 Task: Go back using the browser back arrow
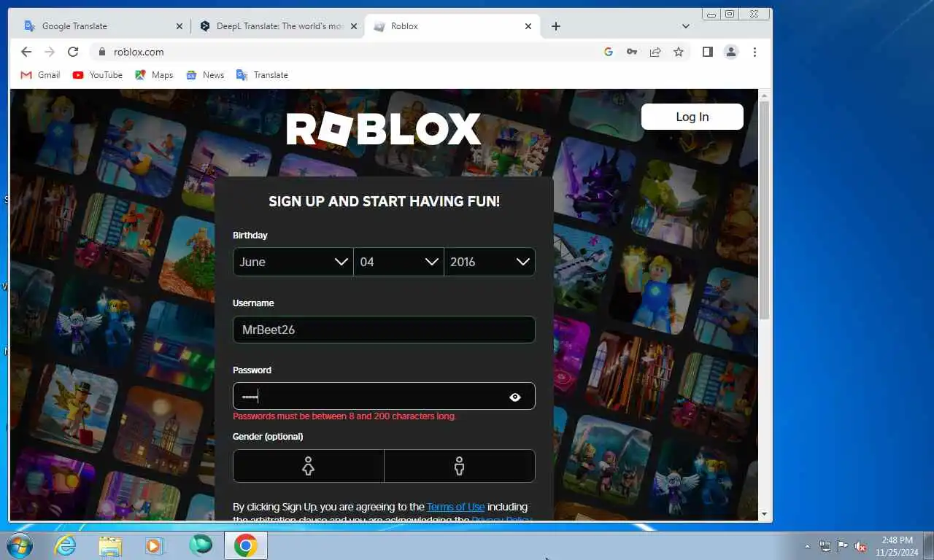point(26,52)
